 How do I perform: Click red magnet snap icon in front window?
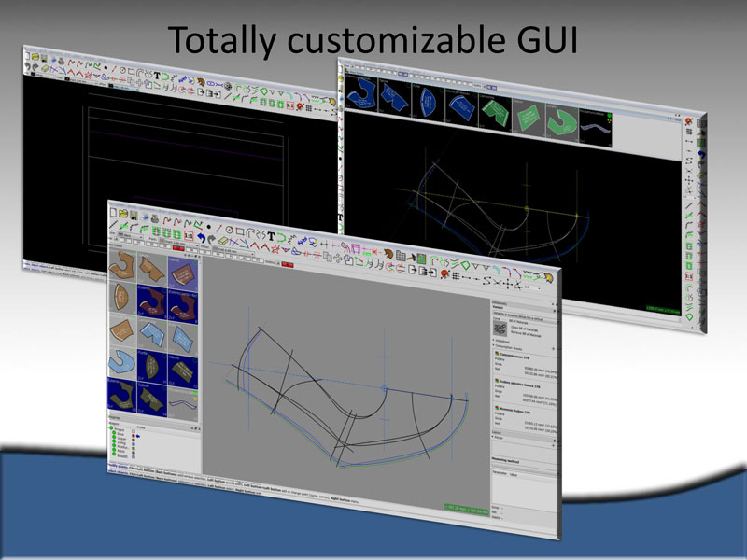click(x=444, y=273)
